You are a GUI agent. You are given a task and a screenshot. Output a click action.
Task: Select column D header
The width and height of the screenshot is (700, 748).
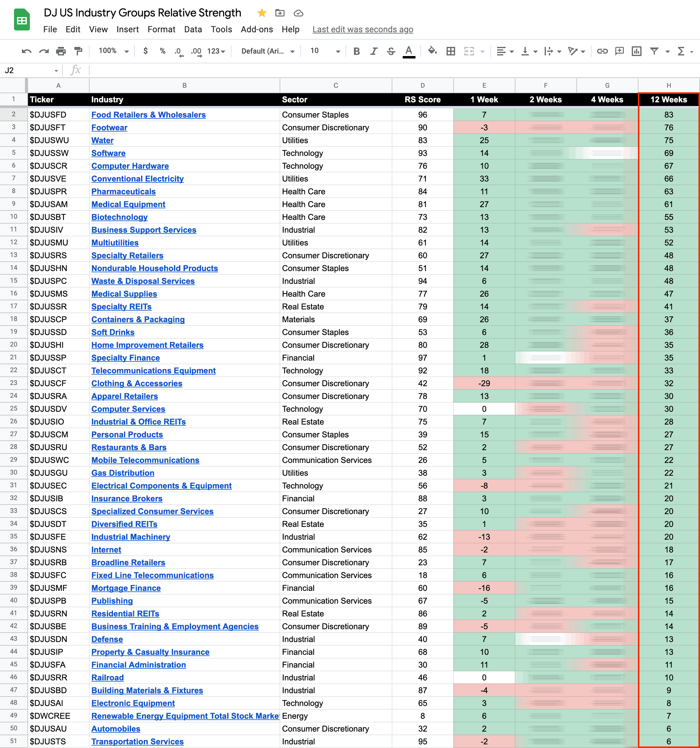422,85
